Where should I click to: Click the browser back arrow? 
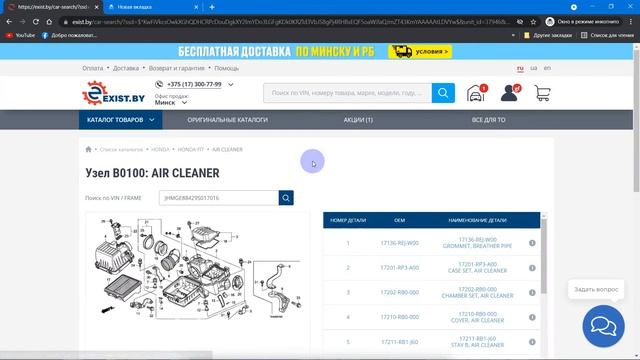9,22
